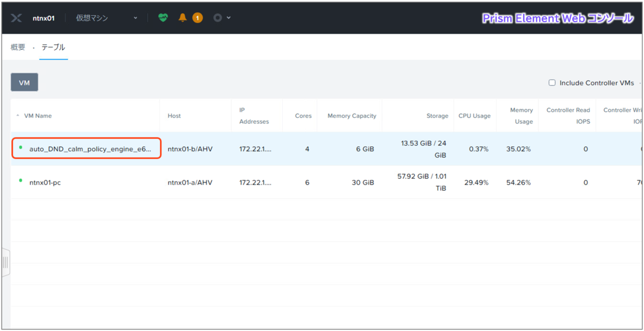Image resolution: width=644 pixels, height=331 pixels.
Task: Open the alerts bell icon
Action: click(x=182, y=18)
